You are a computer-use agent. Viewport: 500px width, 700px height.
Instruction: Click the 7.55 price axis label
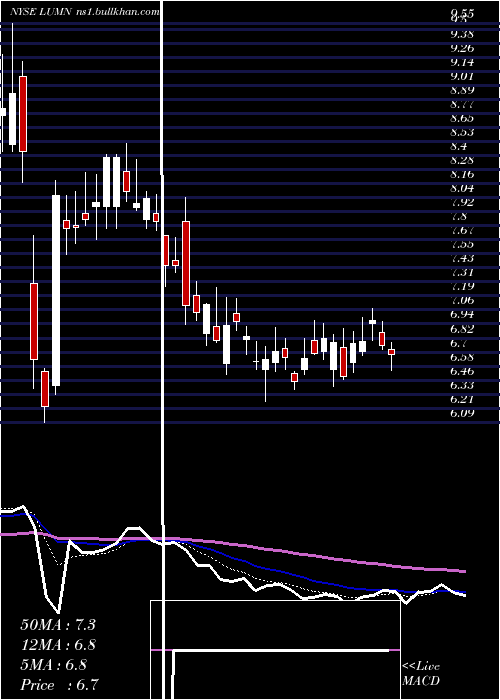pyautogui.click(x=462, y=244)
